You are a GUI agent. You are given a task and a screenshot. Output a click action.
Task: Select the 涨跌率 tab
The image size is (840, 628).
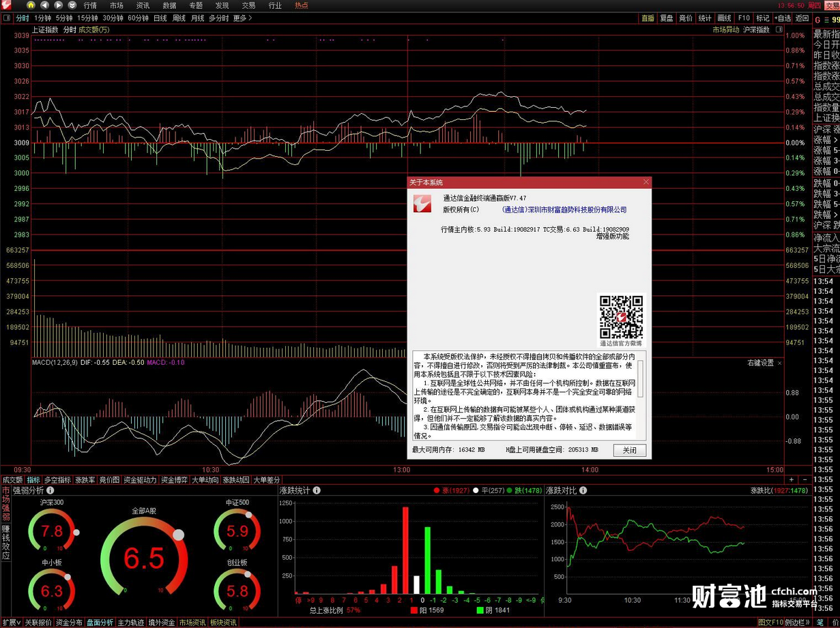(85, 480)
